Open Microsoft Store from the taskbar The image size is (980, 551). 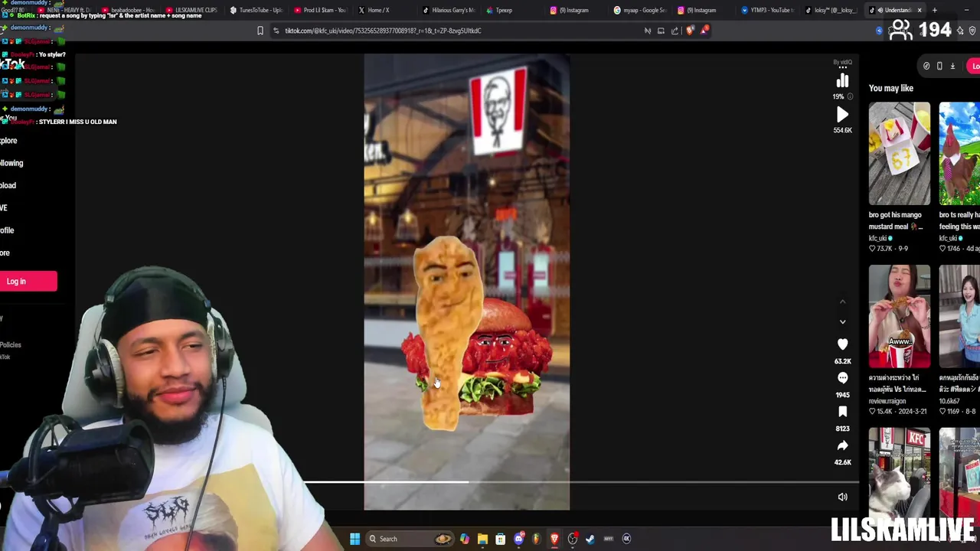[x=500, y=539]
